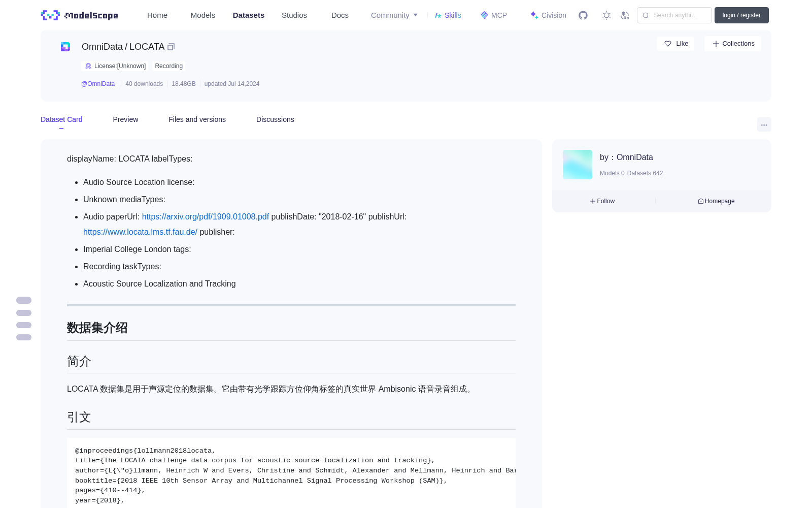The height and width of the screenshot is (508, 812).
Task: Click the '40 downloads' stat
Action: (x=144, y=84)
